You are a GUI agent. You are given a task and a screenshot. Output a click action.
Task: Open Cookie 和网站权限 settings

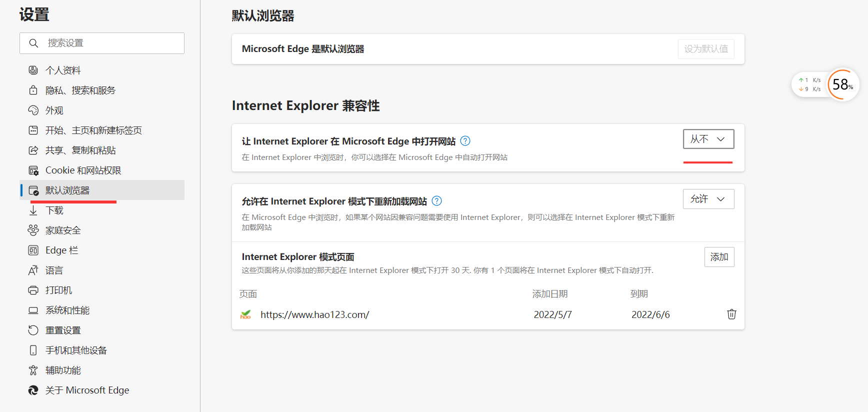click(x=102, y=170)
